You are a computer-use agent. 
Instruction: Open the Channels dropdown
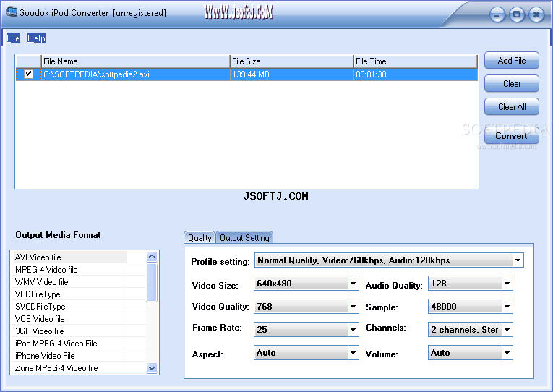507,330
